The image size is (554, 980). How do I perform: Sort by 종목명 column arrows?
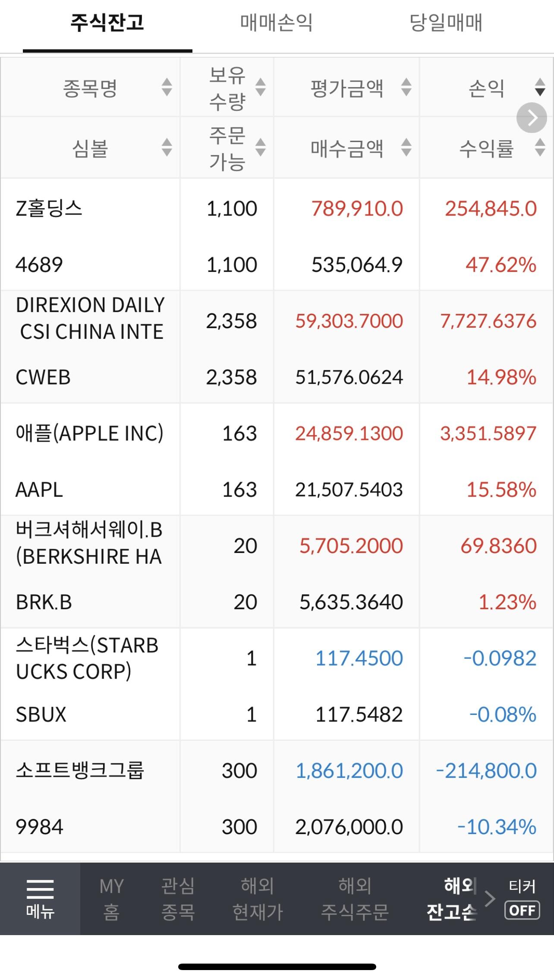coord(167,87)
